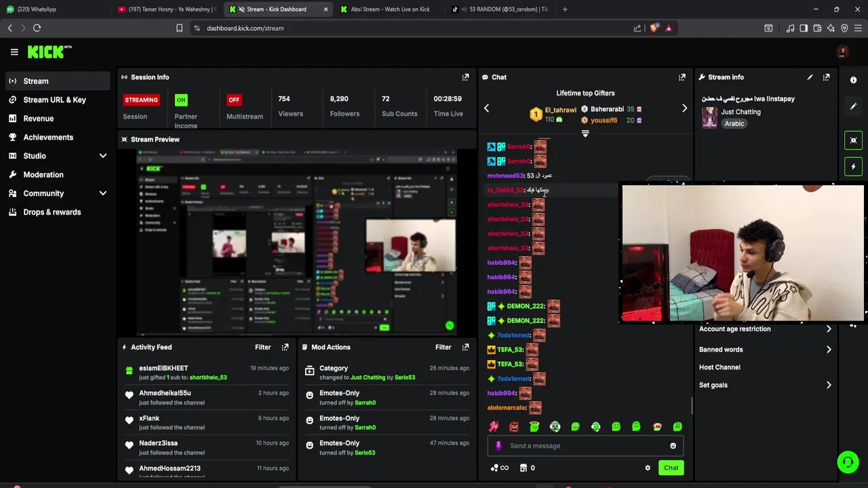Show previous top gifters with left arrow
Image resolution: width=868 pixels, height=488 pixels.
[486, 108]
